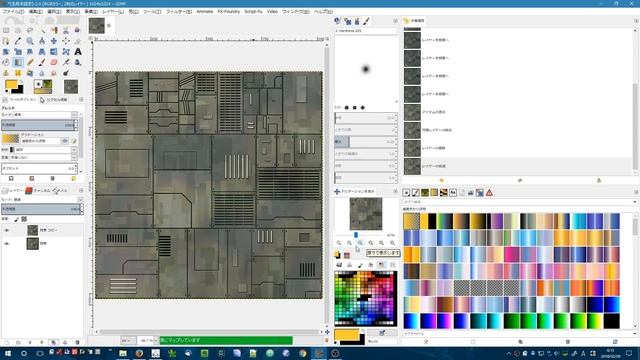This screenshot has width=640, height=360.
Task: Click the edit gradient button in tool options
Action: [x=74, y=141]
